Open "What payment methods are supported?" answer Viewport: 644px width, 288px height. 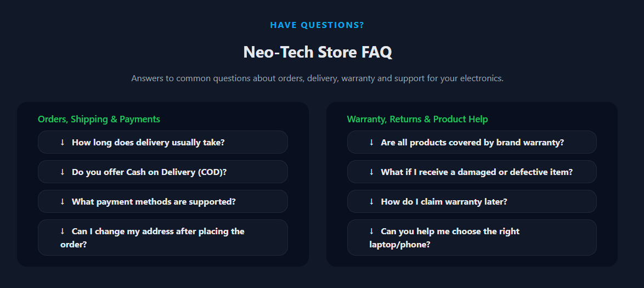point(154,202)
